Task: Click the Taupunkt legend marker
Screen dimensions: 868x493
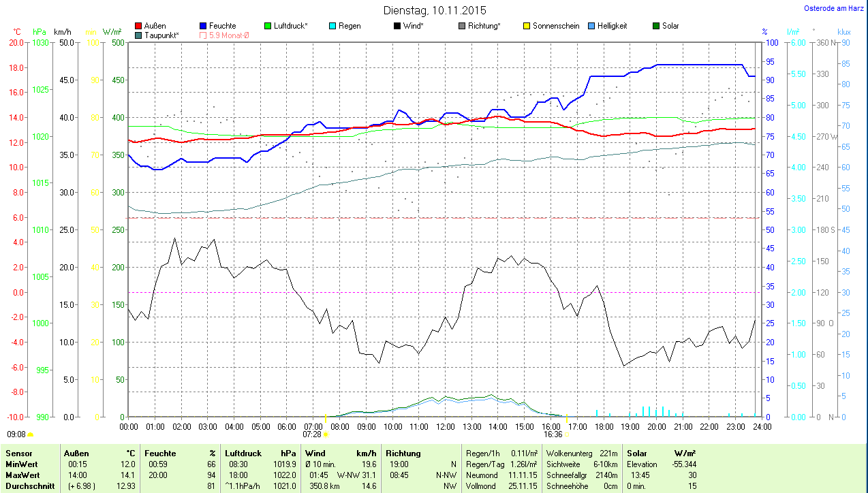Action: click(x=138, y=35)
